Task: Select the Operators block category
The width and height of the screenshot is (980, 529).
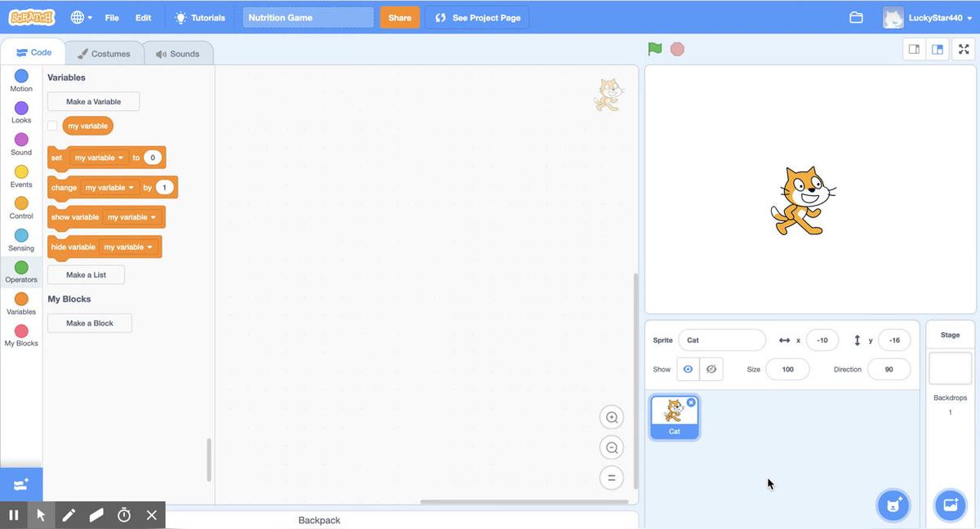Action: pos(21,272)
